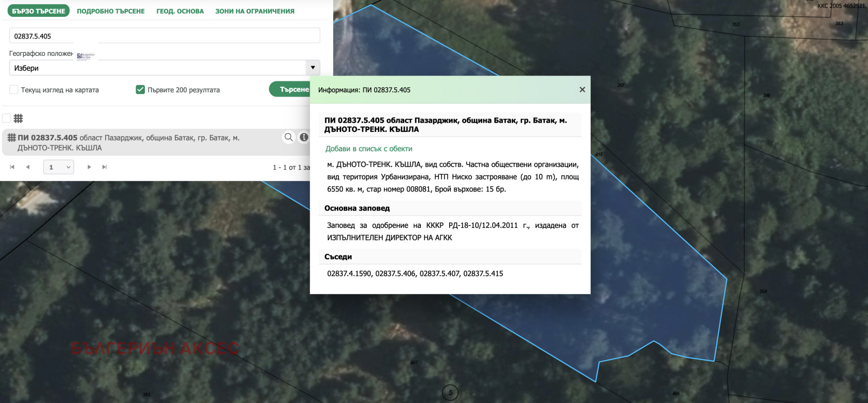Click the search field containing 02837.5.405

coord(164,36)
